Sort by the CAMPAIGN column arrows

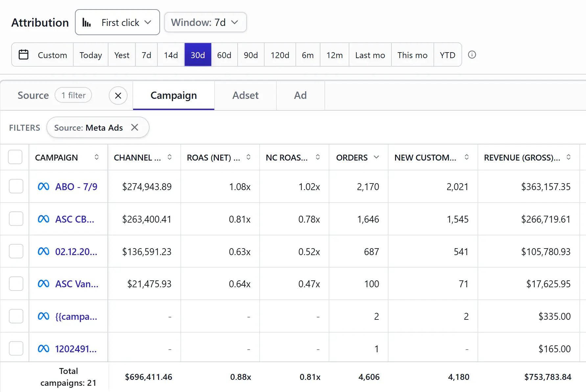pos(97,157)
